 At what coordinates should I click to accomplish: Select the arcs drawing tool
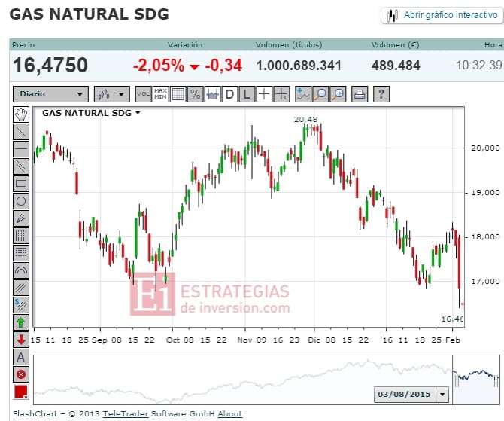pos(21,270)
